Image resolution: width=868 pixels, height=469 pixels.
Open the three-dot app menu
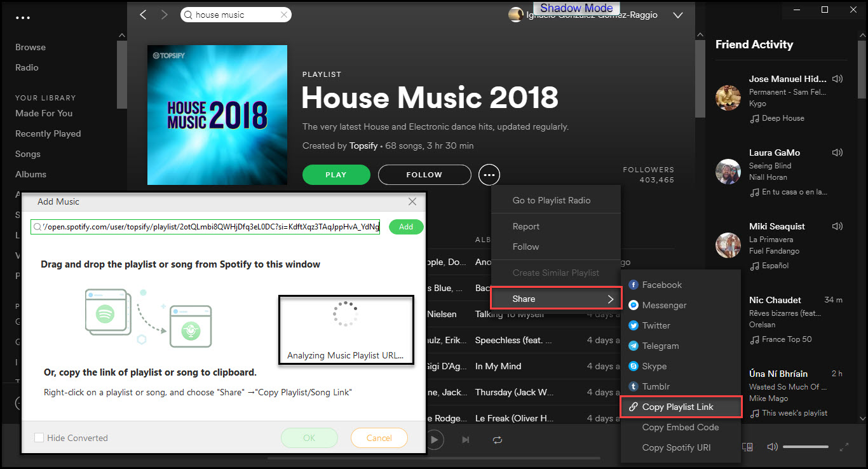(x=23, y=18)
